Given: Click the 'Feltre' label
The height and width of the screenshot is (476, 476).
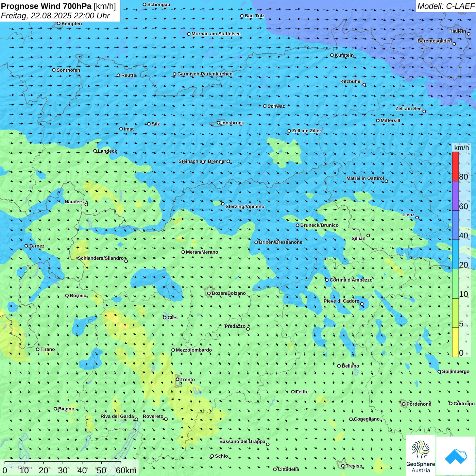Looking at the screenshot, I should point(302,392).
